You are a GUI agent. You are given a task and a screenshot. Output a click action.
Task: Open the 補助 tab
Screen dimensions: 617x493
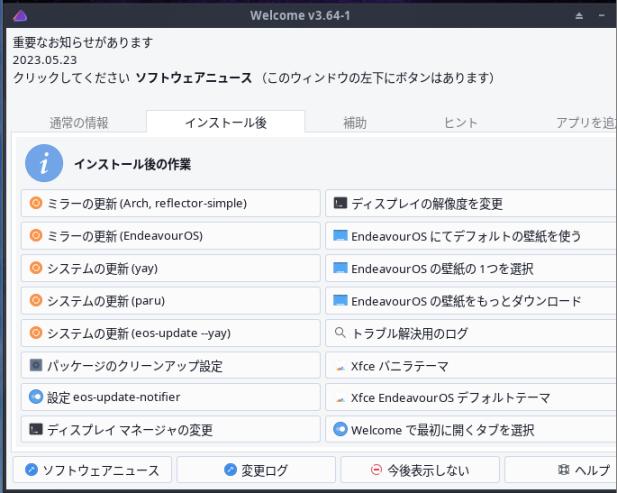355,123
